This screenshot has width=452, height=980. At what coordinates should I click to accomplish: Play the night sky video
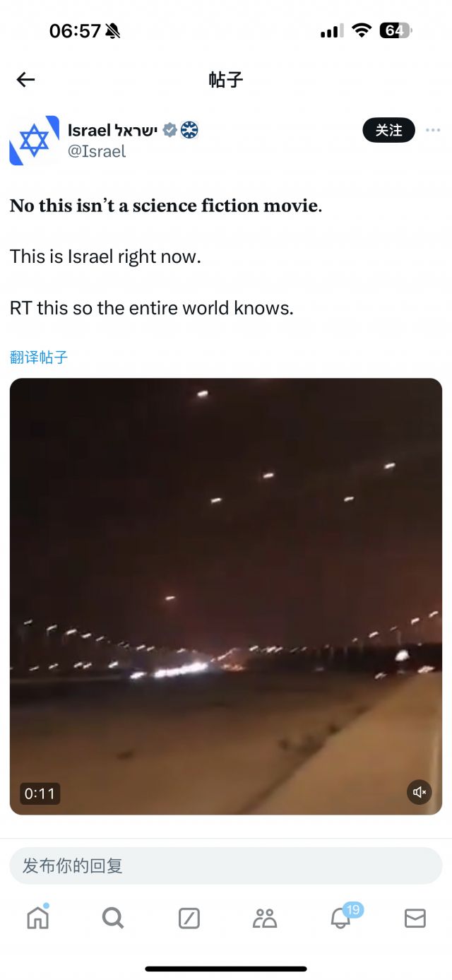pos(226,596)
